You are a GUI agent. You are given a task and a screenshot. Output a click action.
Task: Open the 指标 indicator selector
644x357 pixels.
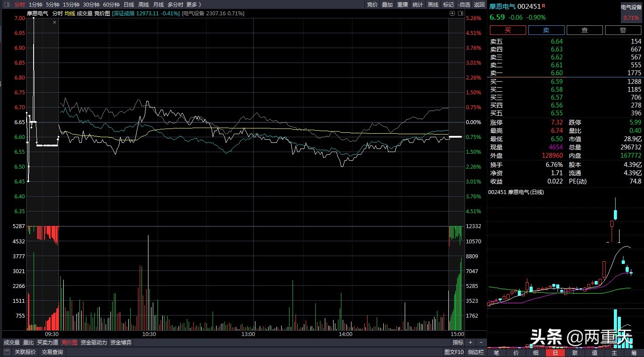coord(458,343)
